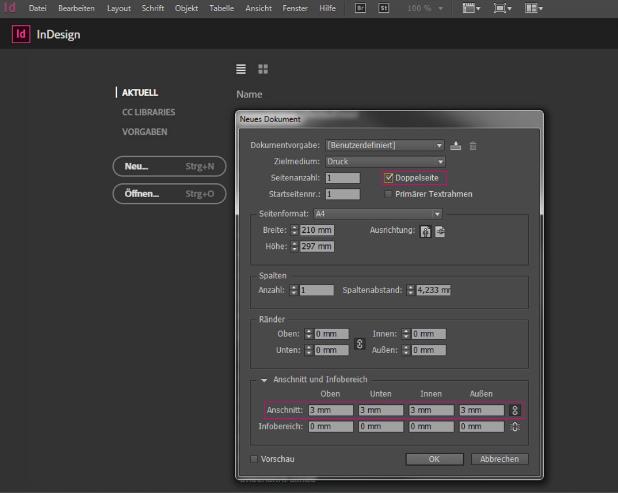Click the Unten margin stepper arrows

pos(309,350)
